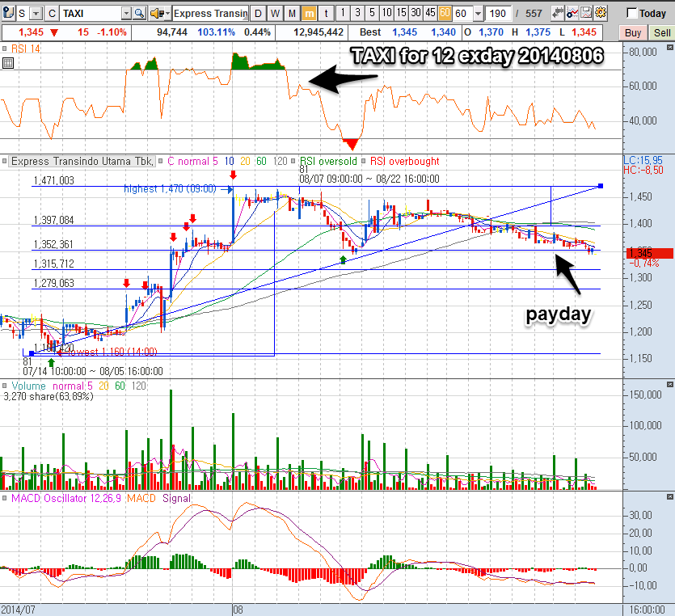Image resolution: width=675 pixels, height=616 pixels.
Task: Click the double-arrow link icon
Action: click(x=558, y=13)
